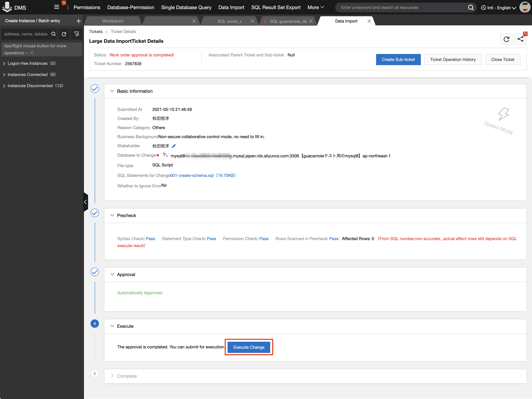Open the More dropdown menu
Viewport: 532px width, 399px height.
pyautogui.click(x=316, y=8)
